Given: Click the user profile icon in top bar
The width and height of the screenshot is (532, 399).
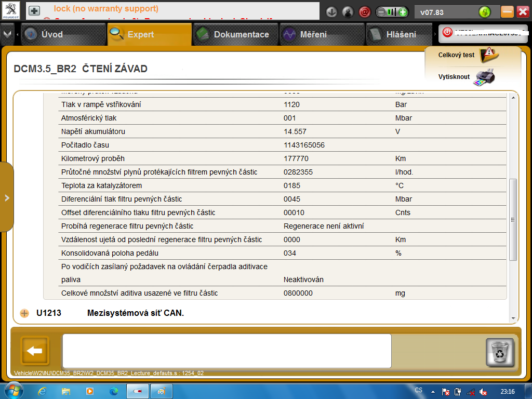Looking at the screenshot, I should pyautogui.click(x=348, y=12).
